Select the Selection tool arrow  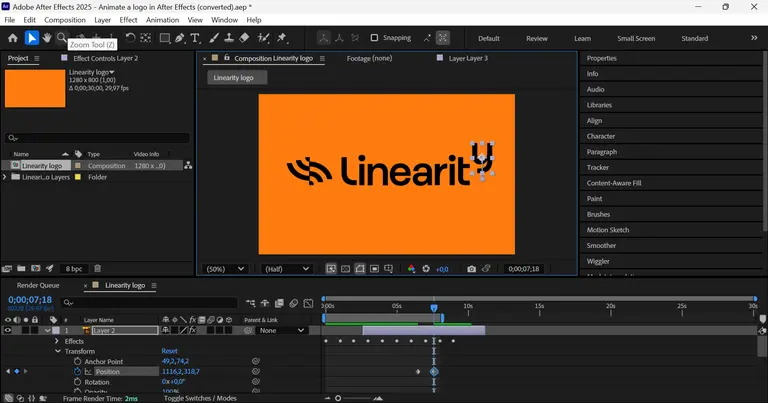pos(31,38)
